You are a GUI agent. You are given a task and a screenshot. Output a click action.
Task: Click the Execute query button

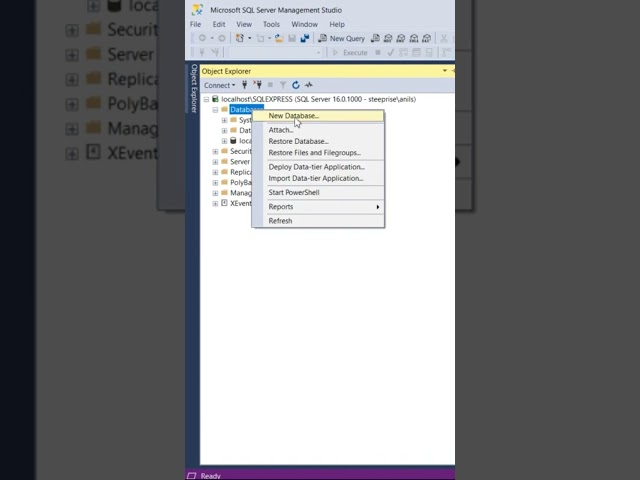click(350, 53)
